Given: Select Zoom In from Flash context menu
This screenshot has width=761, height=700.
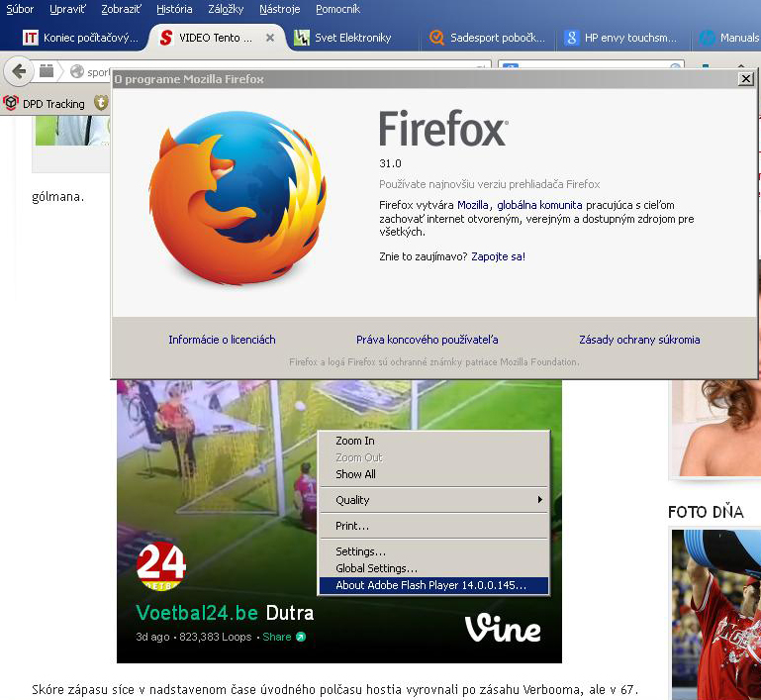Looking at the screenshot, I should [433, 441].
